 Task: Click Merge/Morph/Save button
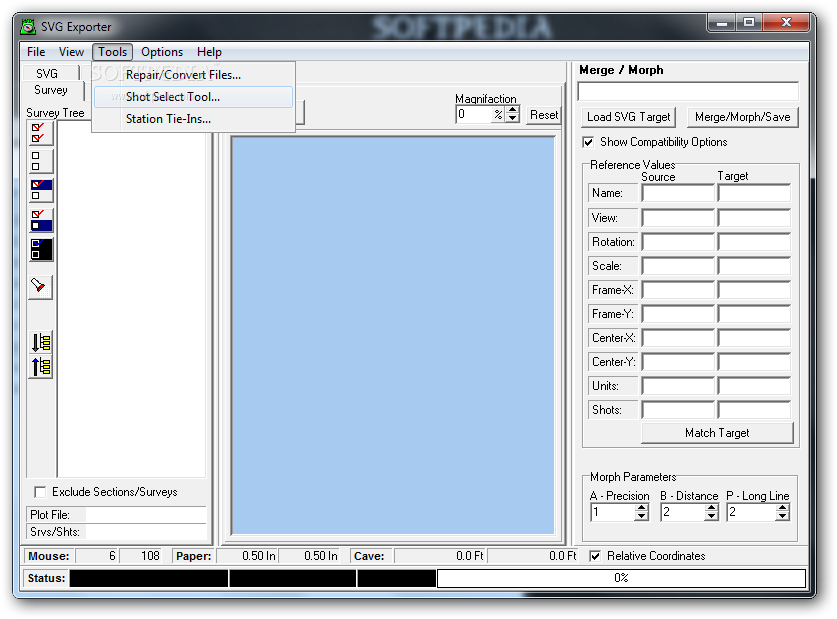[x=743, y=117]
